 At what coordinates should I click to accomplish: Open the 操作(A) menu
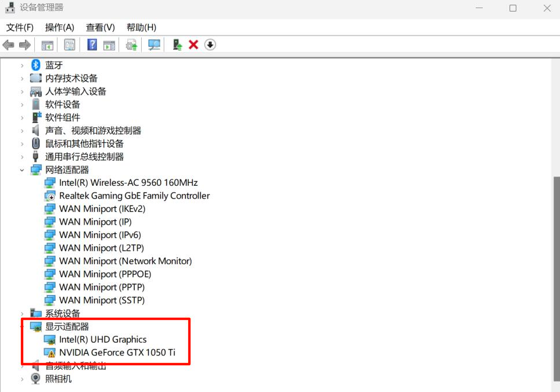(59, 27)
